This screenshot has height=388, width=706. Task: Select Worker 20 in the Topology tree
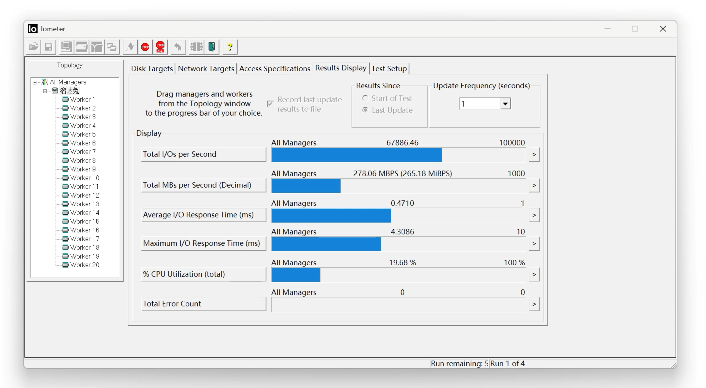[x=85, y=265]
